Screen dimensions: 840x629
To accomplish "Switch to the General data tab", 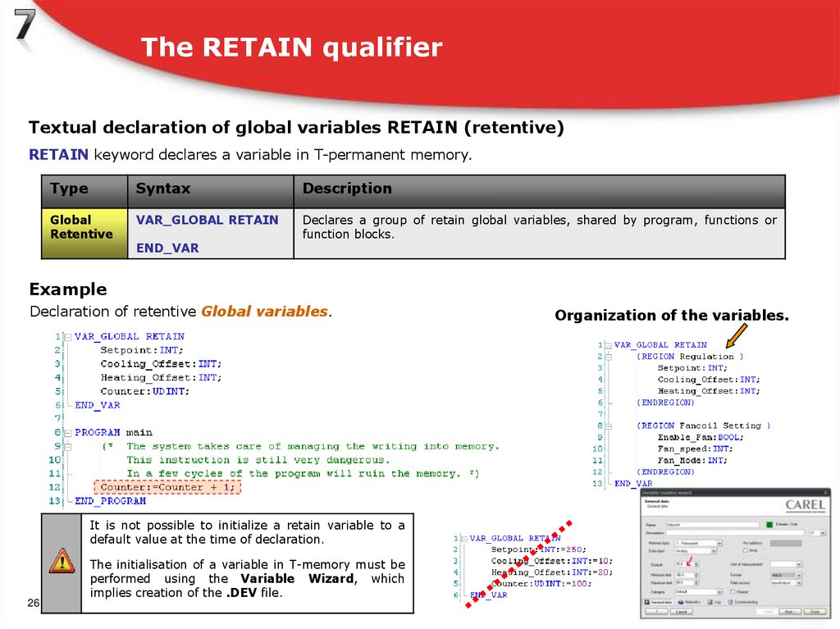I will [658, 602].
